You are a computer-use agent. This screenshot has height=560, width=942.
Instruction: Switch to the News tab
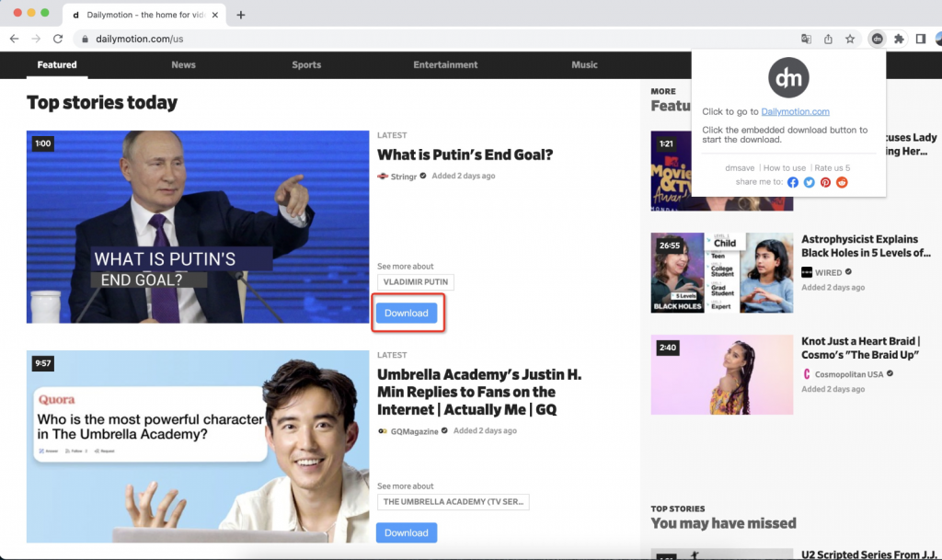[183, 64]
